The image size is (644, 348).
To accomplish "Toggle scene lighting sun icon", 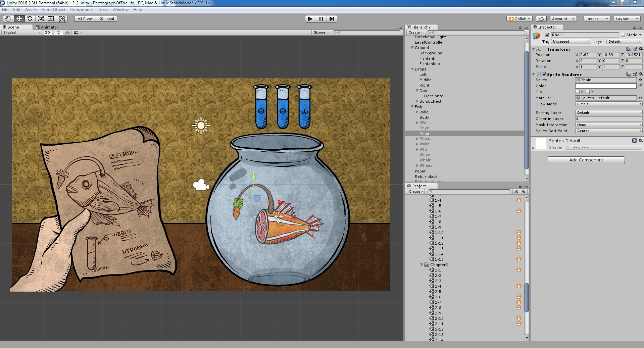I will pos(59,33).
